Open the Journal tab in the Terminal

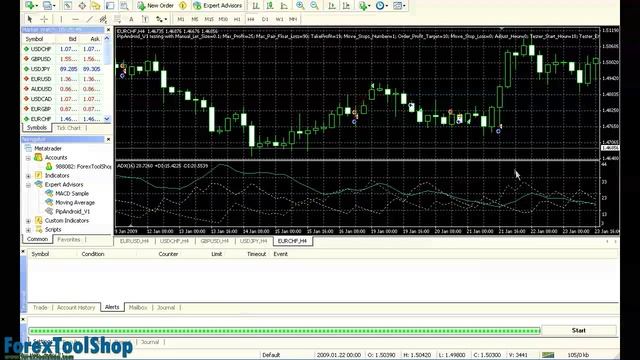pyautogui.click(x=166, y=307)
